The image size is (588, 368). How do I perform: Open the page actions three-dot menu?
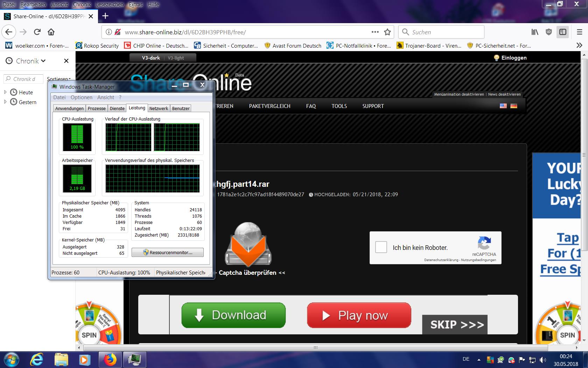[375, 32]
